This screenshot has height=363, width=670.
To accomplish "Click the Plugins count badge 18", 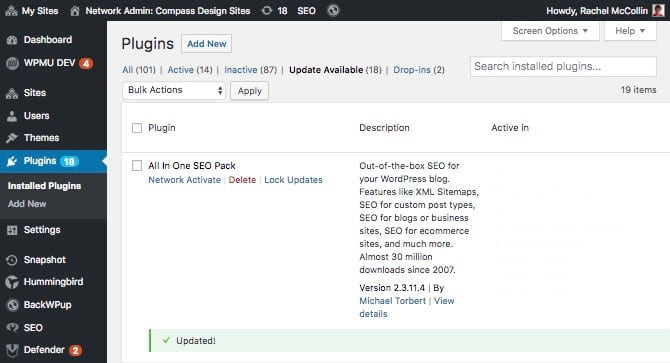I will (x=69, y=161).
